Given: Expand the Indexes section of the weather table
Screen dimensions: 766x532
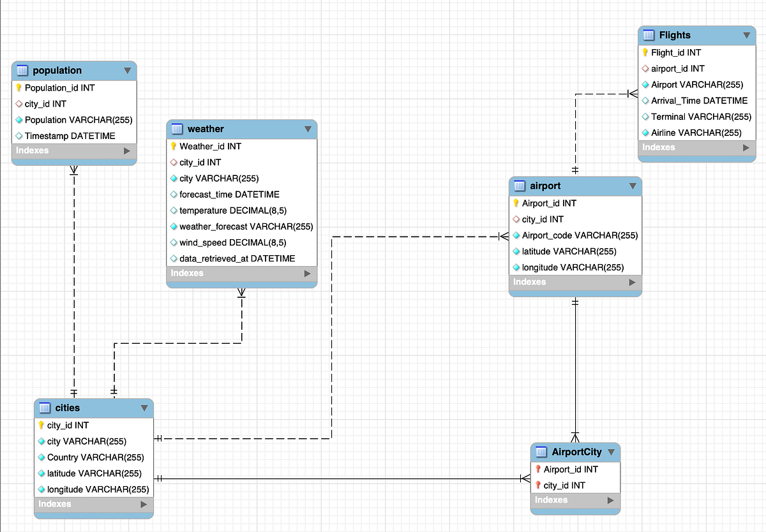Looking at the screenshot, I should [308, 273].
